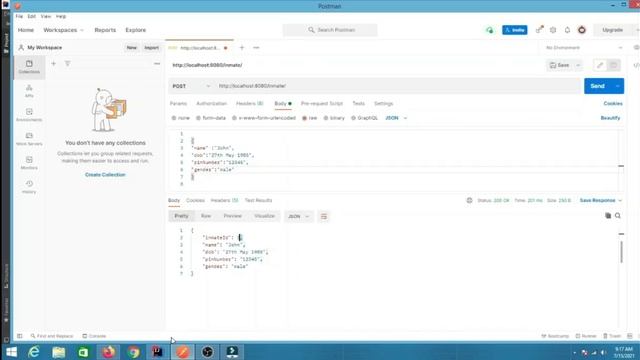Open the user avatar menu
Screen dimensions: 640x360
click(x=582, y=30)
